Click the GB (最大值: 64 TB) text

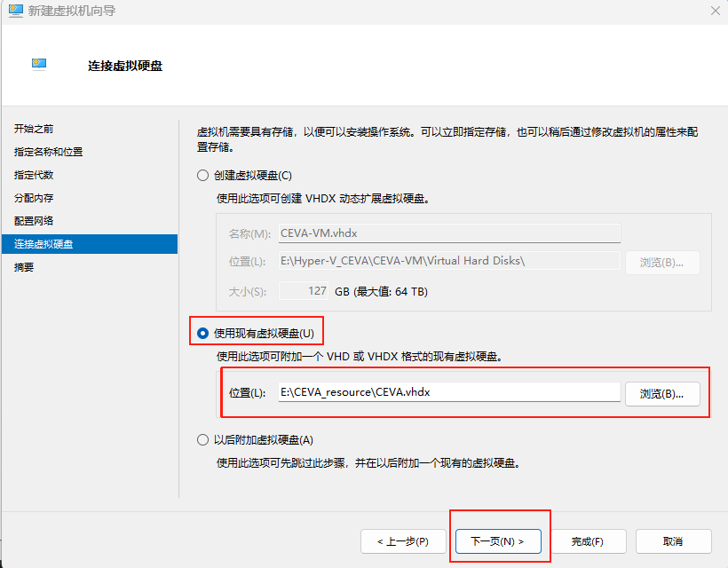[x=381, y=291]
